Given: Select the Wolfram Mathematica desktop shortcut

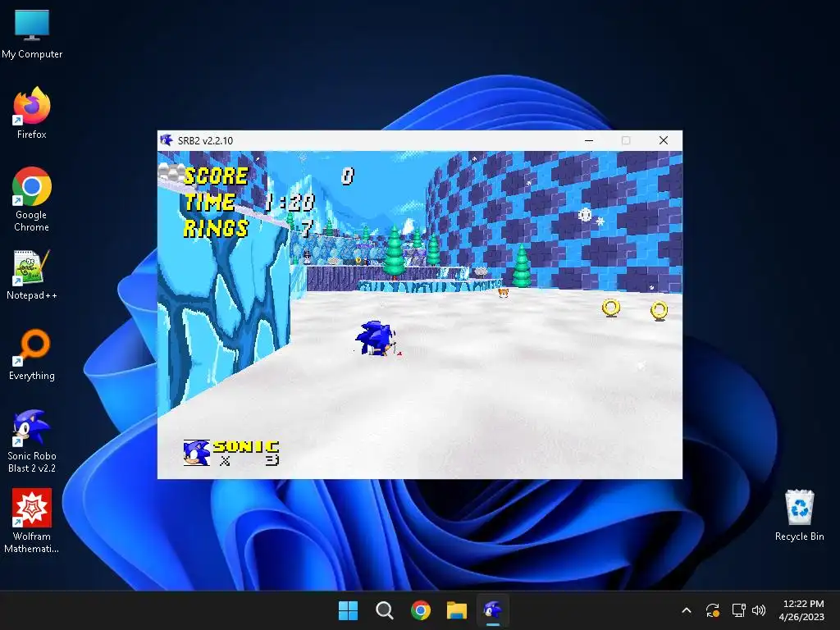Looking at the screenshot, I should tap(32, 521).
